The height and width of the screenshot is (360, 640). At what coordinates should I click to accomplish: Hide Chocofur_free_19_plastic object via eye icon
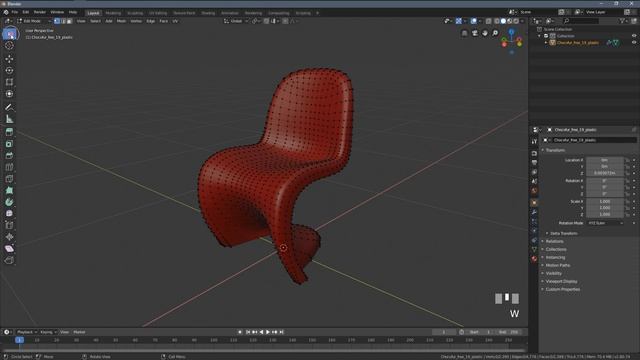tap(634, 42)
